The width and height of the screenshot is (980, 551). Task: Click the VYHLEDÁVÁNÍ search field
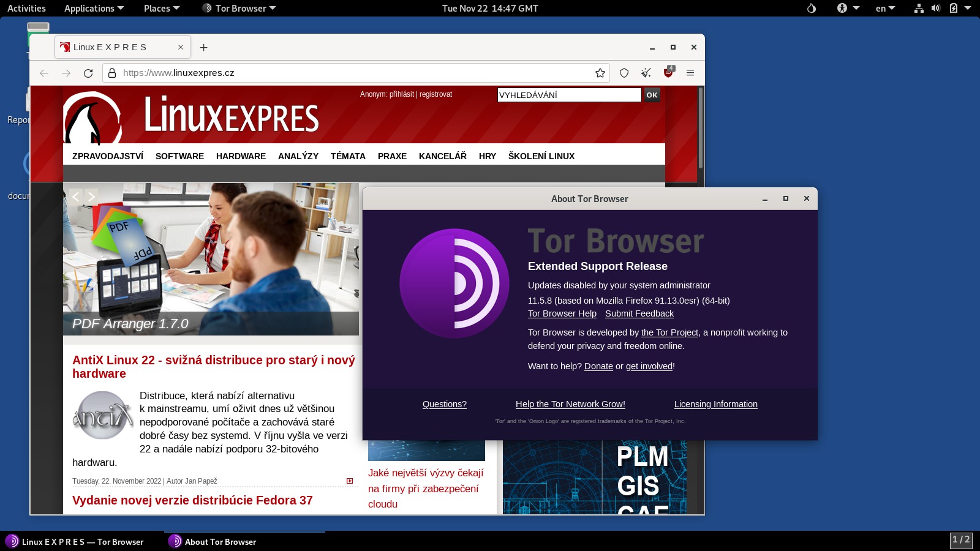click(569, 95)
